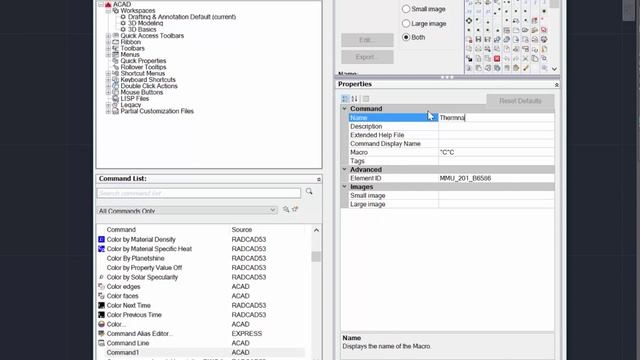Click the red ACAD file icon in tree
The image size is (640, 360).
point(108,4)
